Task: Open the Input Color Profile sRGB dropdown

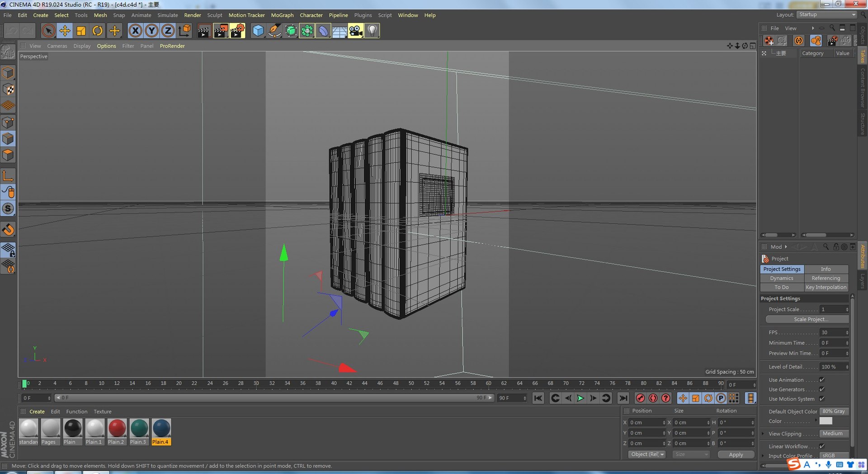Action: coord(834,455)
